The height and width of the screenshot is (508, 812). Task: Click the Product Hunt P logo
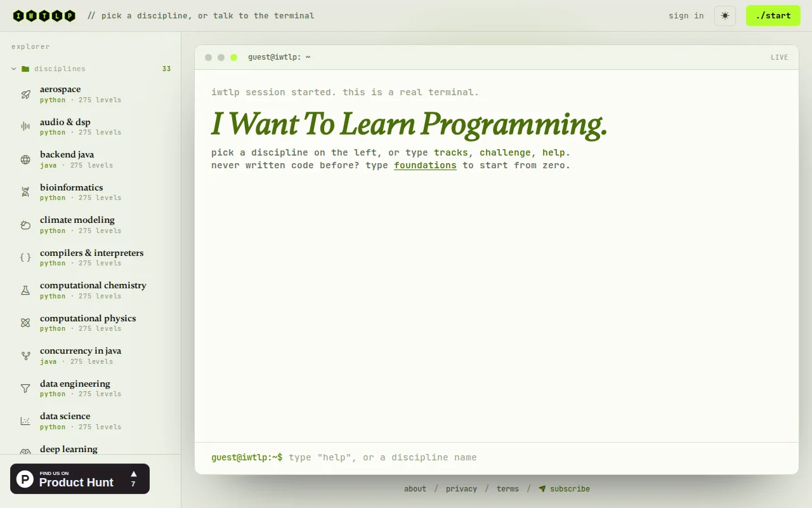point(25,479)
